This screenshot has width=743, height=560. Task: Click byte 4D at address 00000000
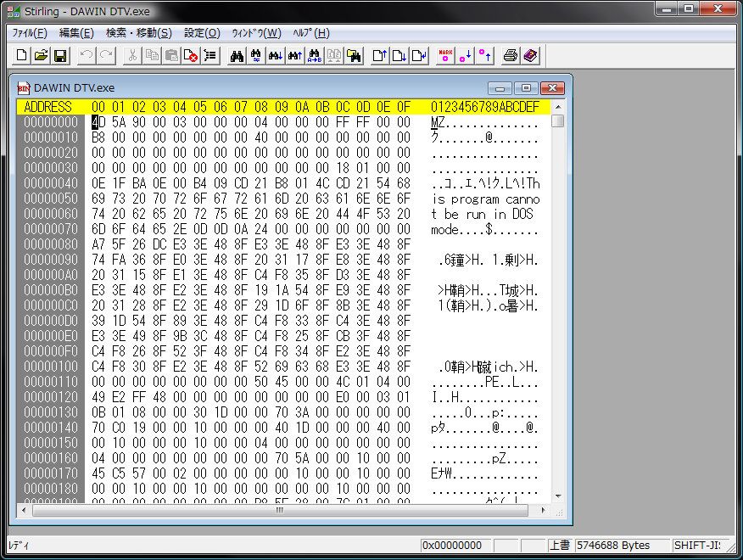98,122
